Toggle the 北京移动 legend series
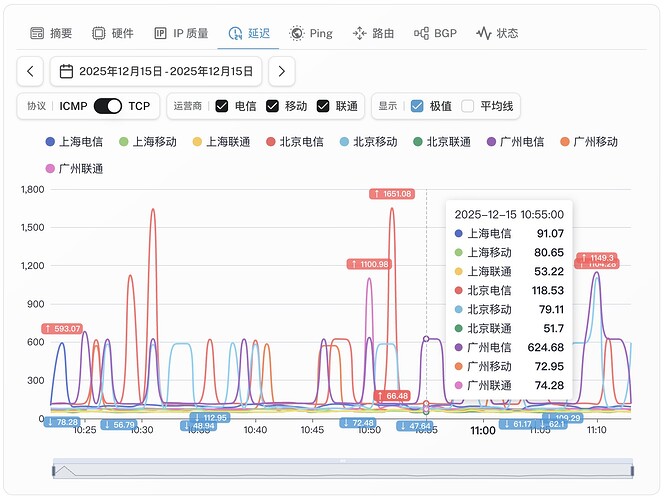Image resolution: width=665 pixels, height=500 pixels. pyautogui.click(x=369, y=142)
